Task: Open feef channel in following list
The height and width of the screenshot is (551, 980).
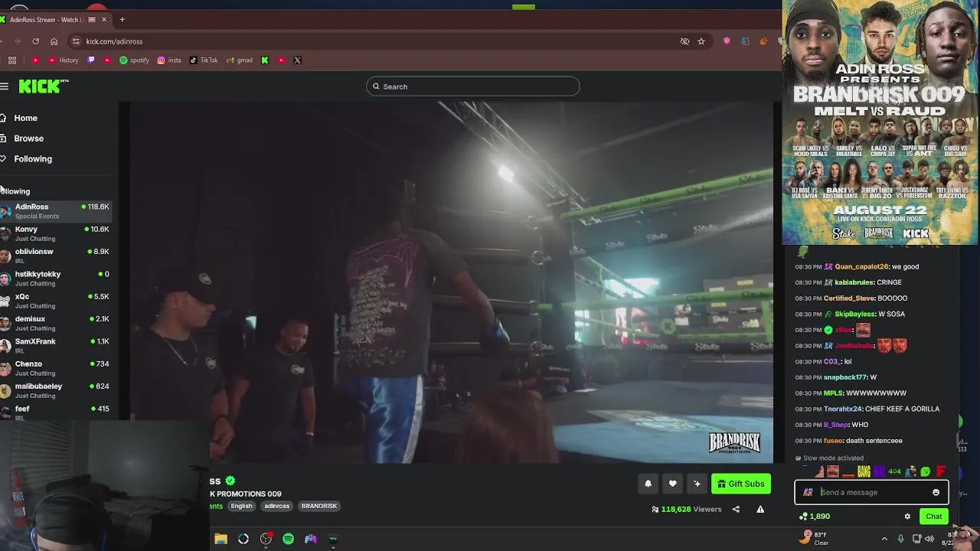Action: click(56, 412)
